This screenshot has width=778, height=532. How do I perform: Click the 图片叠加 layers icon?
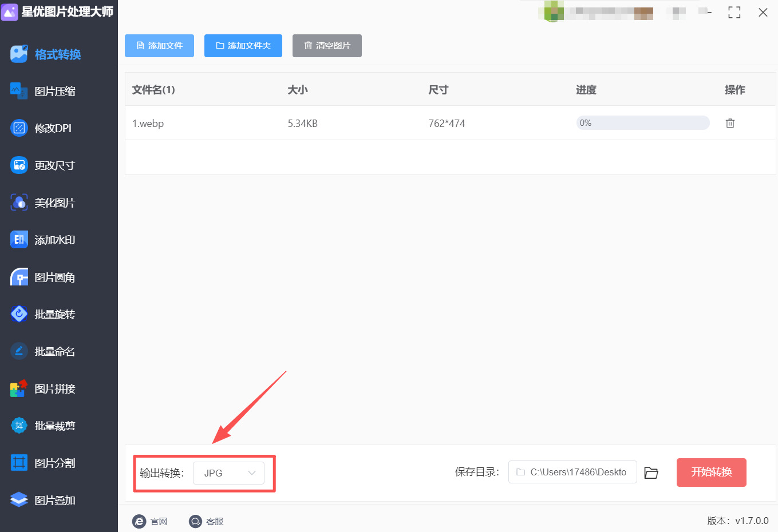pyautogui.click(x=19, y=500)
